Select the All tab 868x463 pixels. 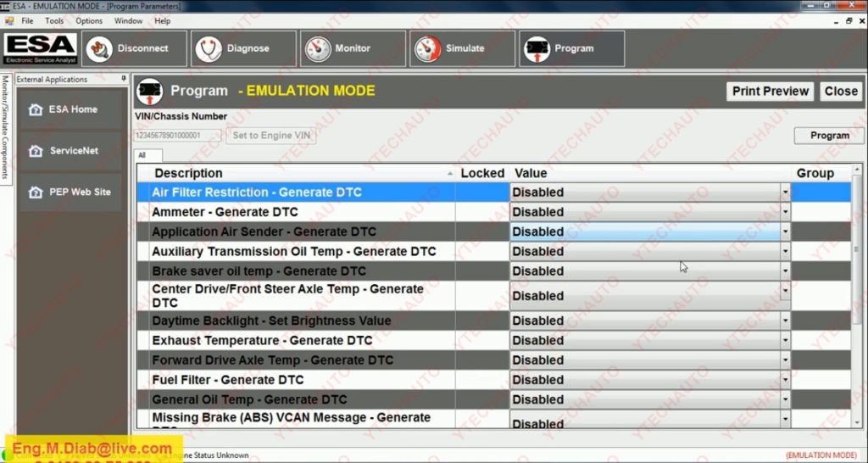[147, 156]
